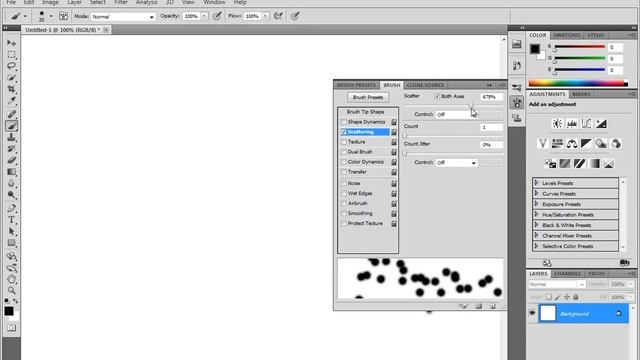The width and height of the screenshot is (640, 360).
Task: Enable the Wet Edges checkbox
Action: (344, 193)
